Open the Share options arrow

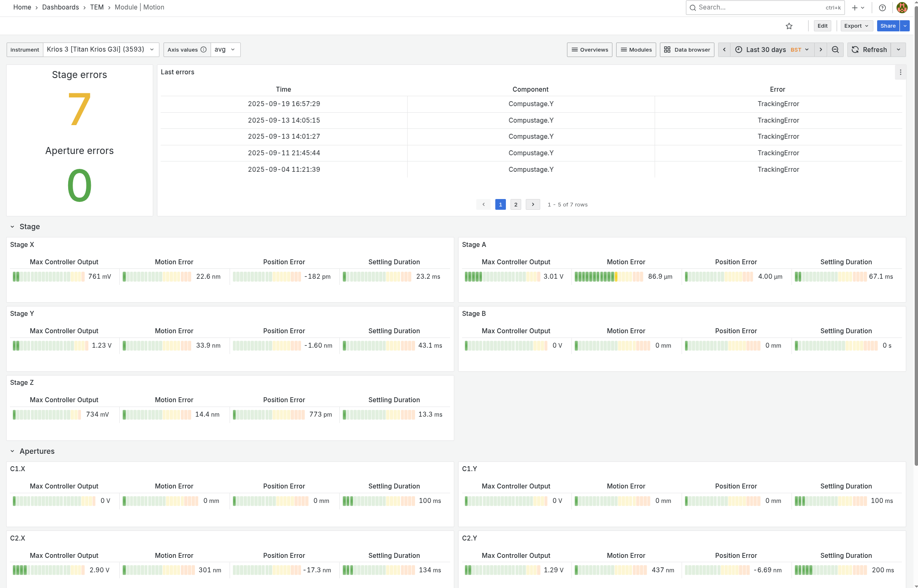click(x=905, y=26)
